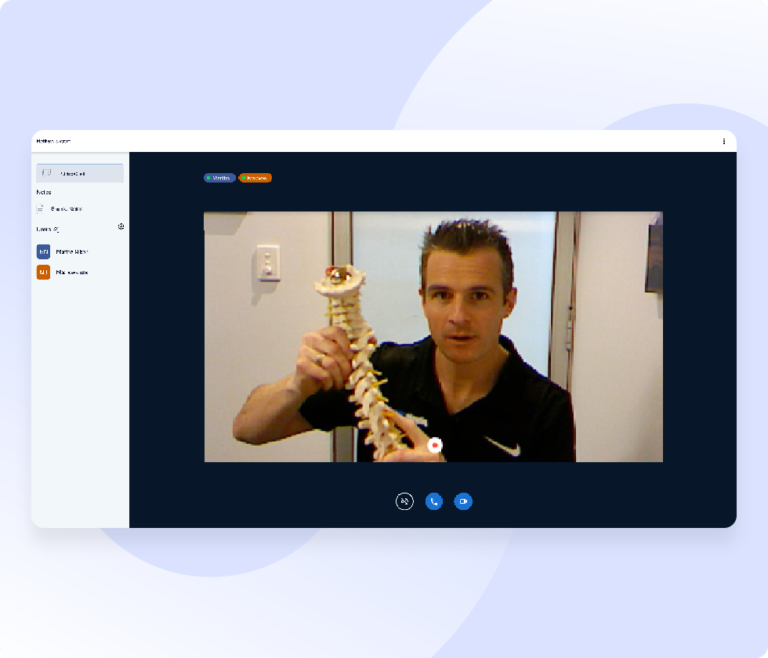The image size is (768, 658).
Task: Open the three-dot menu at top right
Action: pyautogui.click(x=724, y=141)
